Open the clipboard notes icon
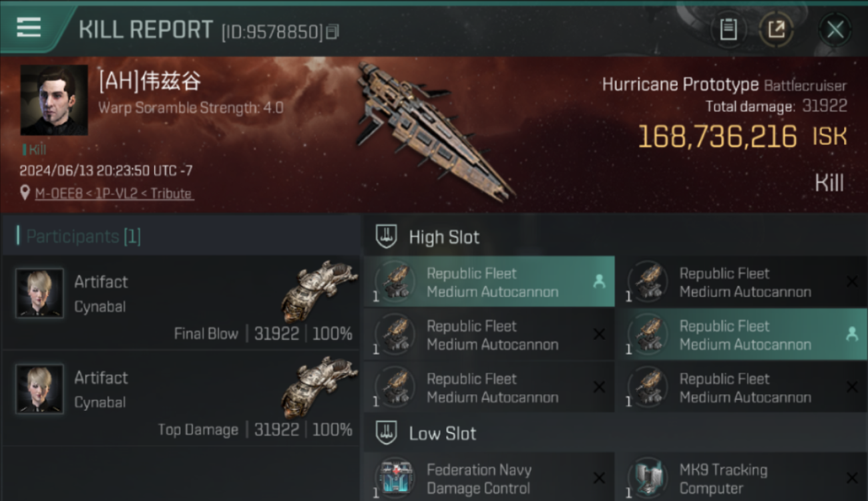This screenshot has width=868, height=501. click(x=728, y=29)
